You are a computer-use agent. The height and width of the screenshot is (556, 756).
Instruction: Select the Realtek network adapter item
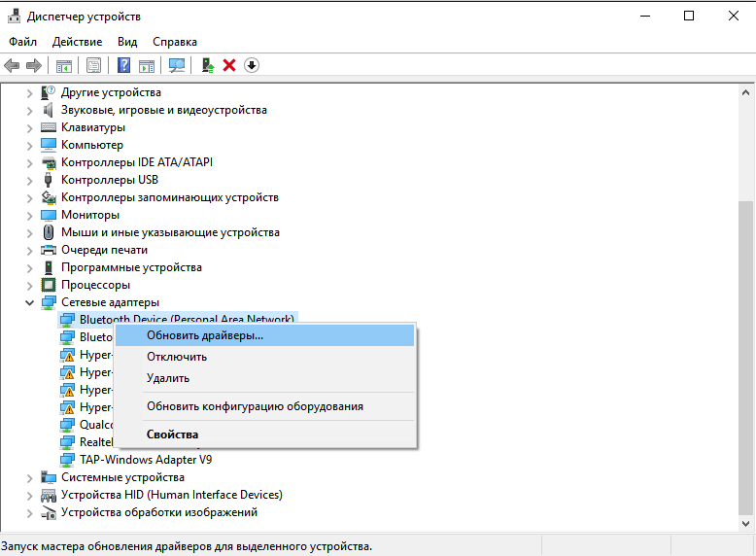96,442
